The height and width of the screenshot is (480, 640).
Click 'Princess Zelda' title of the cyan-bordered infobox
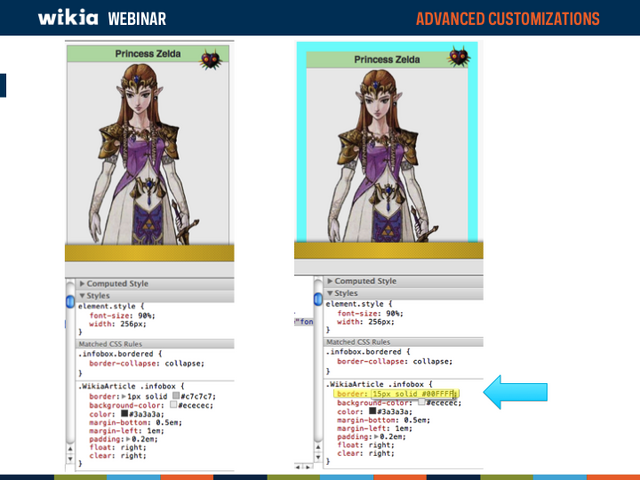tap(387, 60)
